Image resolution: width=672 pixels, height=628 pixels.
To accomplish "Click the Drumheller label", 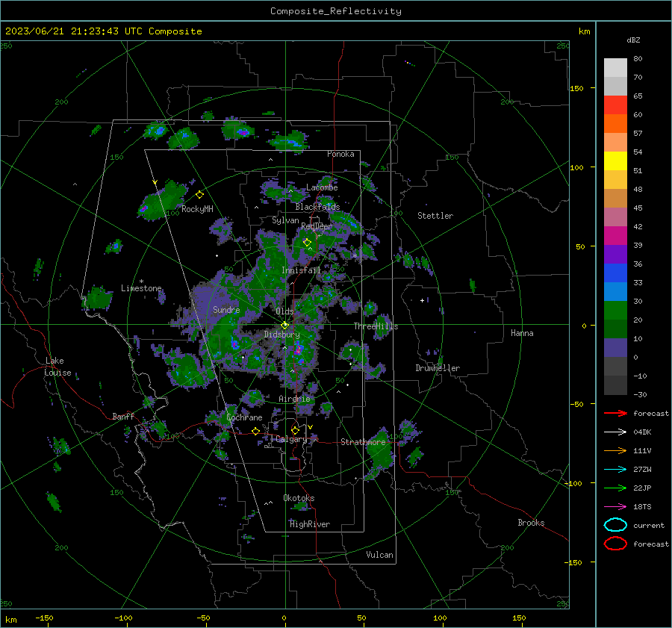I will tap(438, 368).
